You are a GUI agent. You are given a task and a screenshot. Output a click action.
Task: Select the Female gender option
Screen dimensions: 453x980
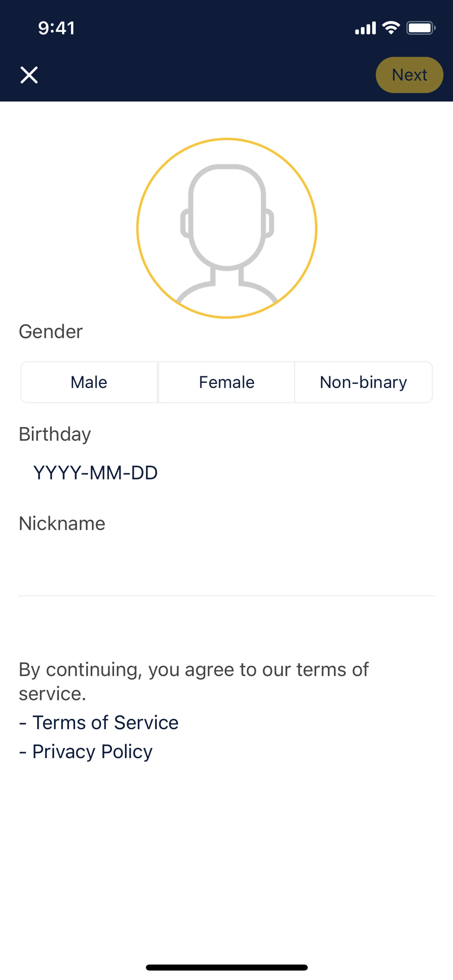(x=226, y=382)
